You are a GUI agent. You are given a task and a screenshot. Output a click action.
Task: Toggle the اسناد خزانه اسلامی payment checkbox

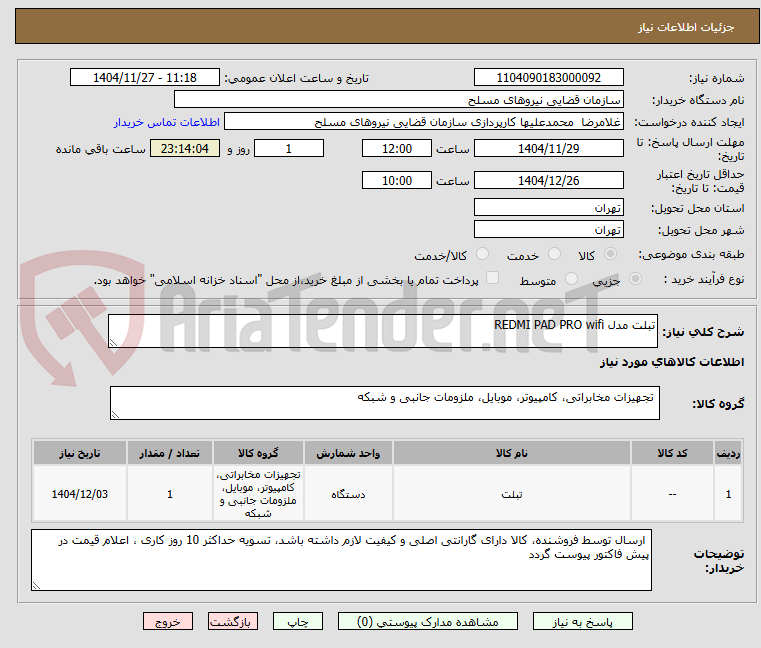492,278
